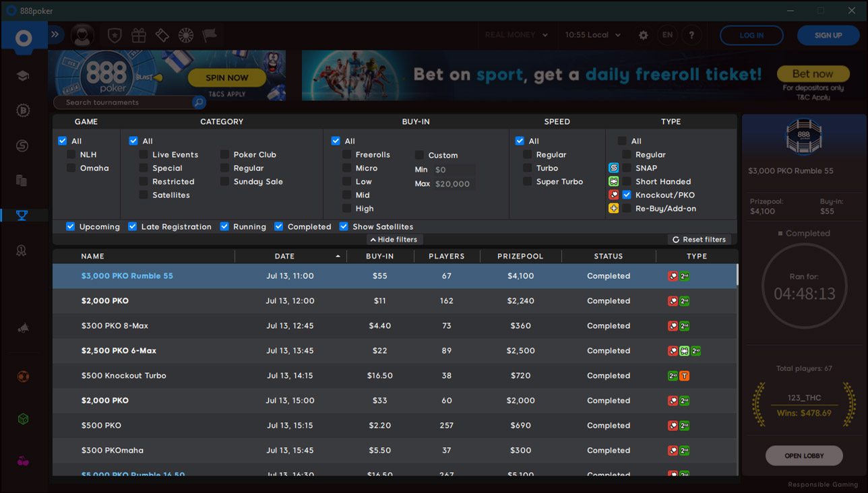Sort tournaments by the PLAYERS column header
This screenshot has height=493, width=868.
click(447, 256)
